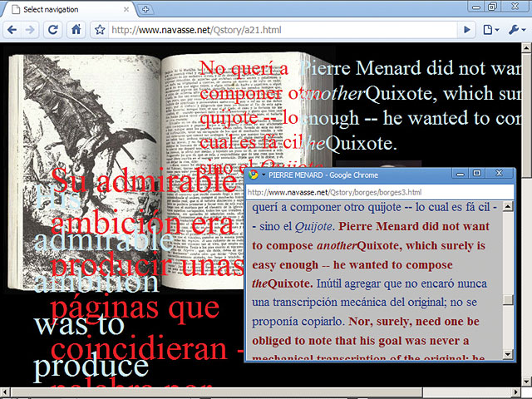Click main page vertical scroll down arrow
The width and height of the screenshot is (532, 399).
click(x=526, y=382)
